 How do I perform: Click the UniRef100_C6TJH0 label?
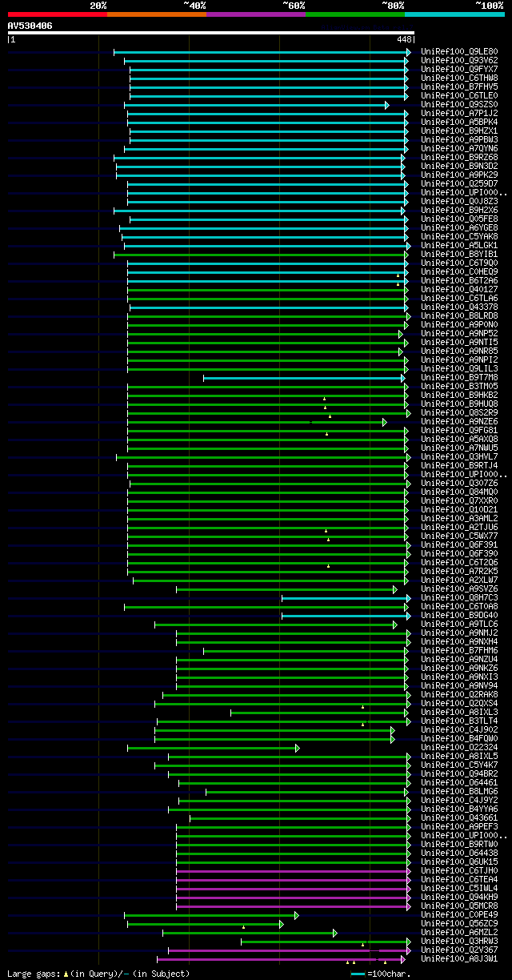point(459,871)
